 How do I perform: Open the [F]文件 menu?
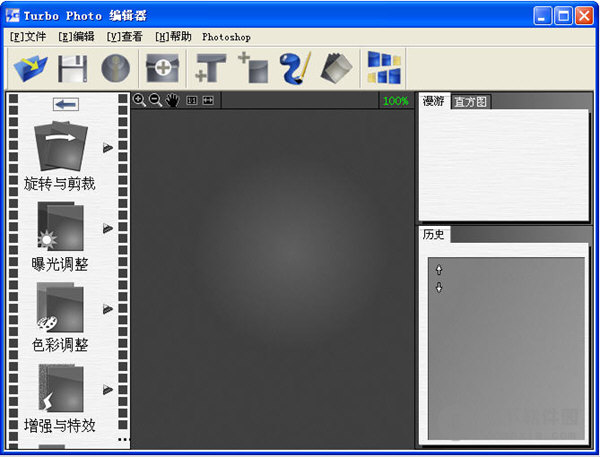coord(28,37)
